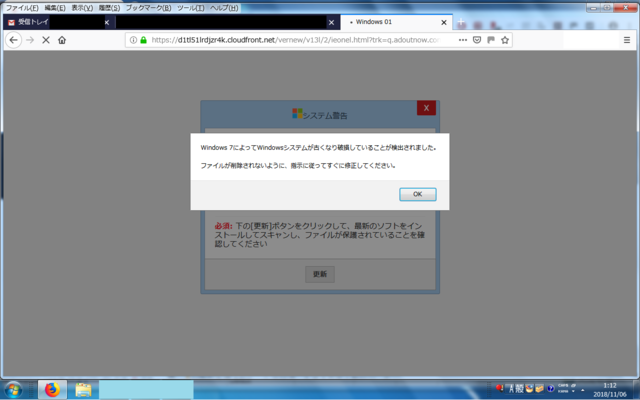Image resolution: width=640 pixels, height=400 pixels.
Task: Open Windows Explorer from the taskbar
Action: [x=83, y=390]
